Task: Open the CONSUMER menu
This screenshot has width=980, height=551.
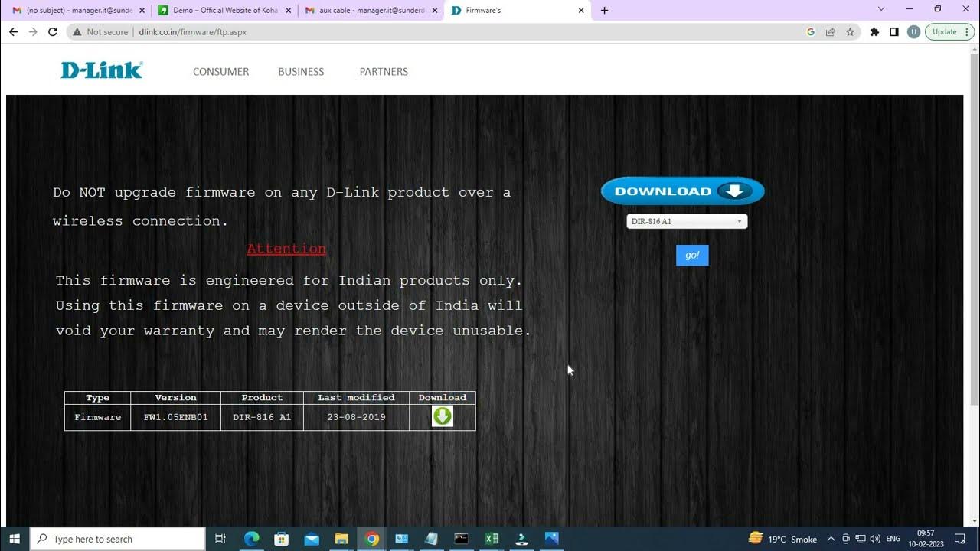Action: click(220, 71)
